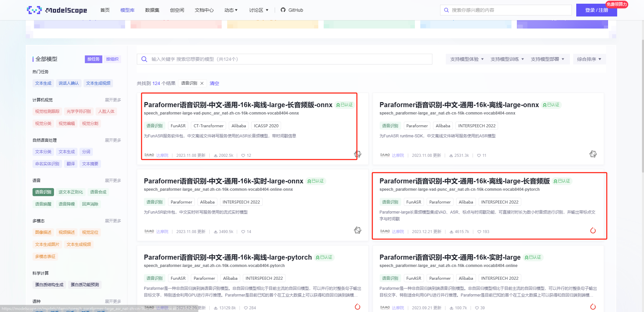Select the 图像描述 task filter
Screen dimensions: 644x312
tap(43, 232)
